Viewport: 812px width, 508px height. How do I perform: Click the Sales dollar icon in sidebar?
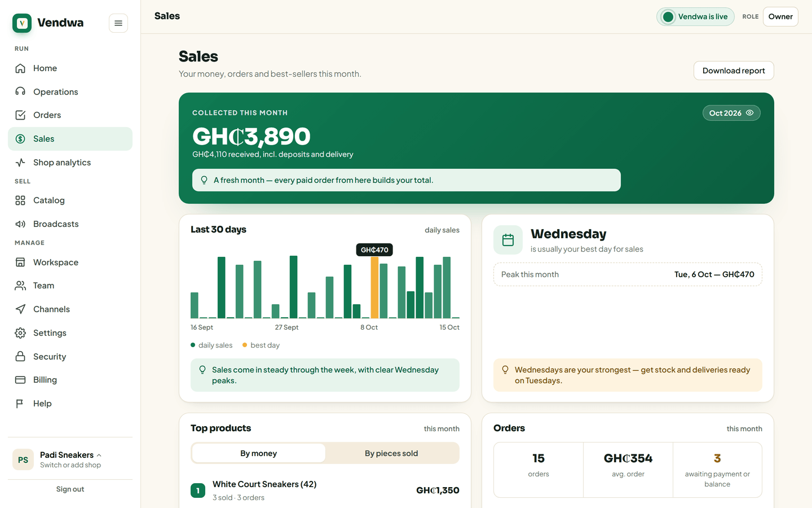(20, 139)
